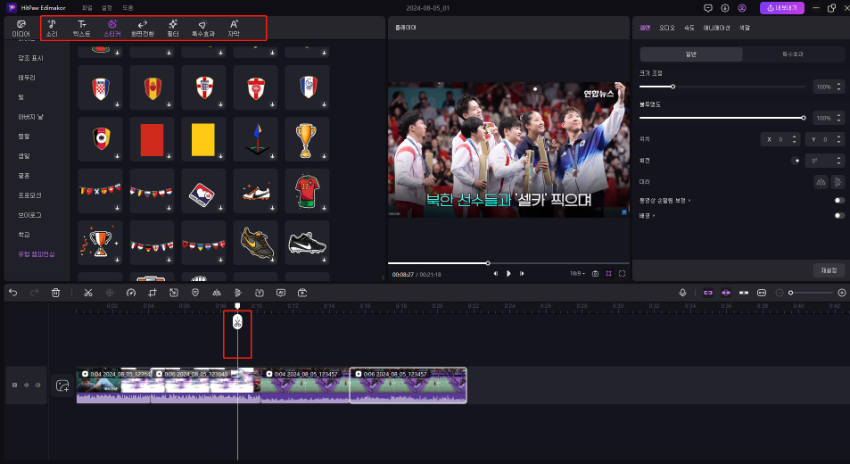
Task: Open the 필터 (Filter) panel
Action: click(x=173, y=27)
